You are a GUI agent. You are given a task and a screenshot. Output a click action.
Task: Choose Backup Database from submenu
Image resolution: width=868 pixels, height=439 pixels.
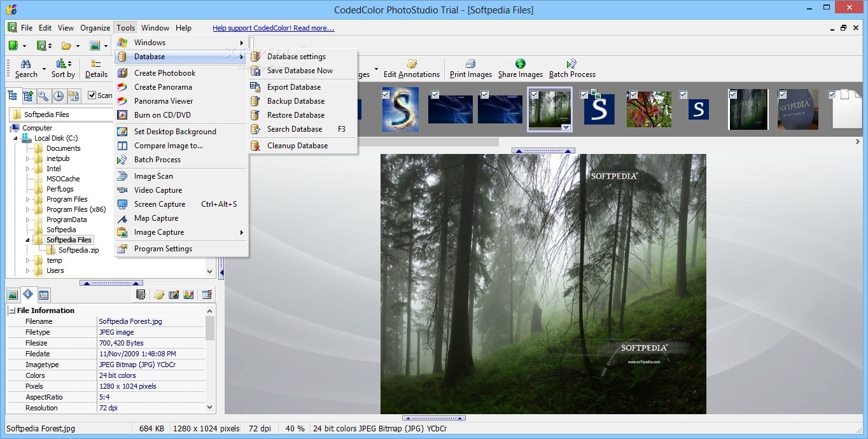(x=302, y=101)
